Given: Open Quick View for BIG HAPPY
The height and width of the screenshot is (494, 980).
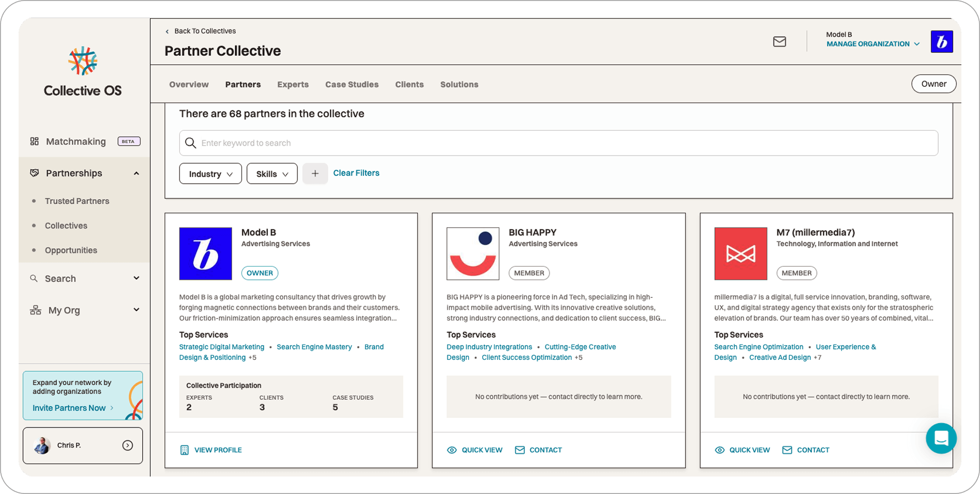Looking at the screenshot, I should pos(474,450).
